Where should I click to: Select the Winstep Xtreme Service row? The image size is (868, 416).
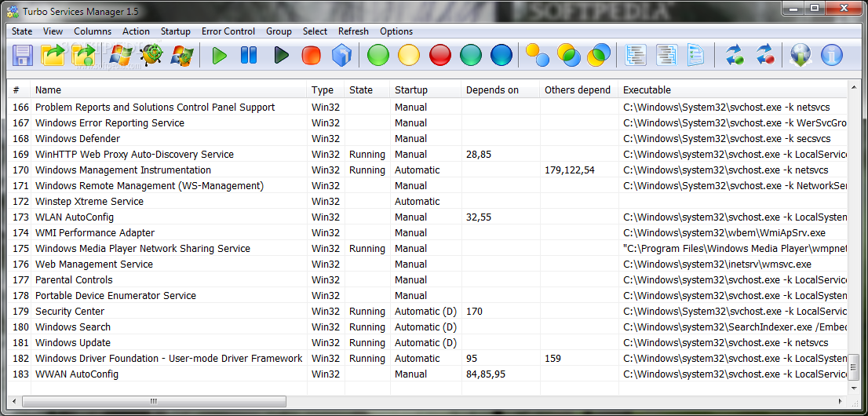click(428, 202)
